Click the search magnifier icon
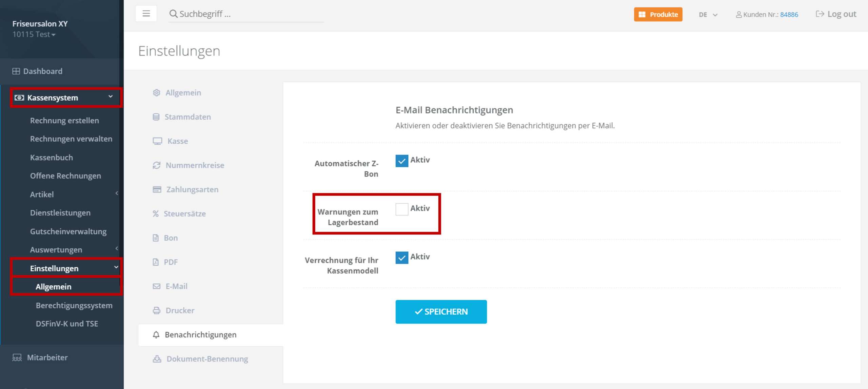This screenshot has height=389, width=868. (173, 14)
